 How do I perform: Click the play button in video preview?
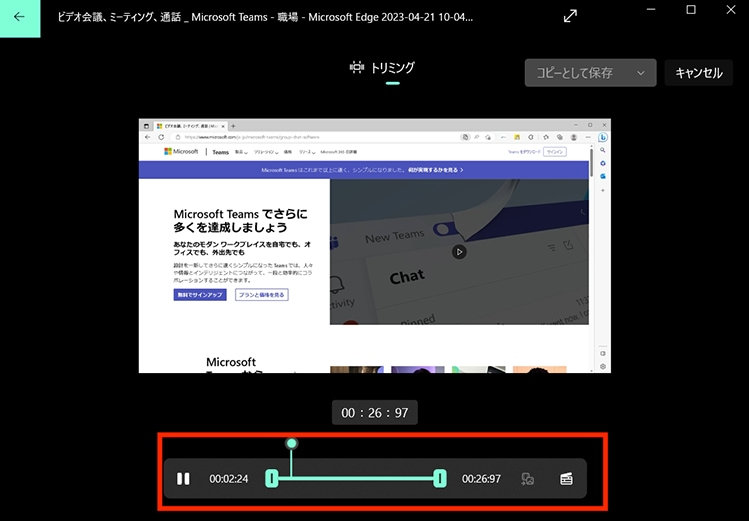458,252
